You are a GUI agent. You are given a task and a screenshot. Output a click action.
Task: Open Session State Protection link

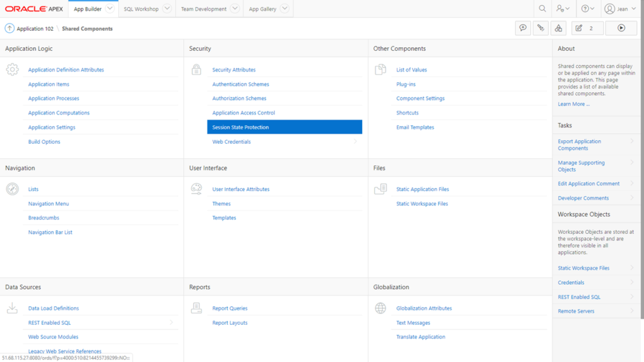(x=285, y=127)
